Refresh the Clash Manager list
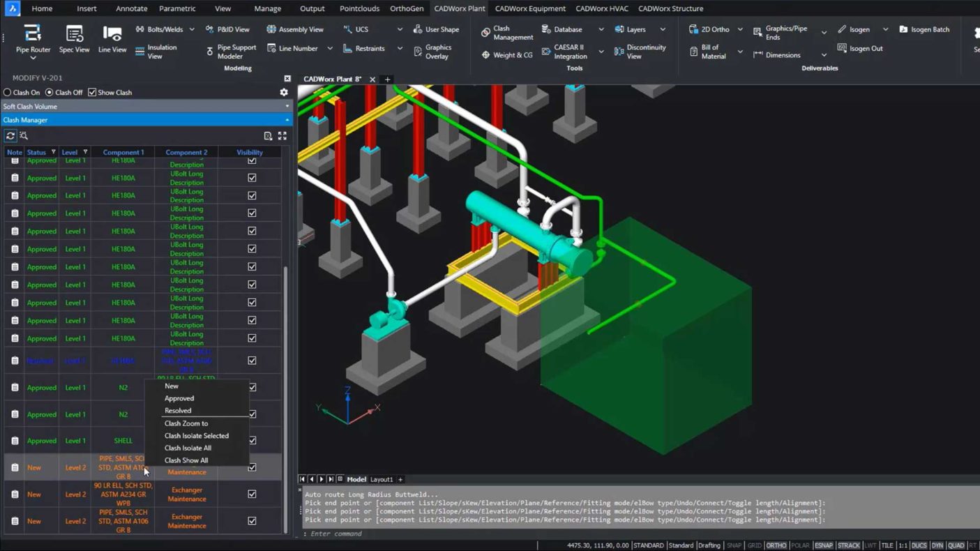 pyautogui.click(x=10, y=136)
